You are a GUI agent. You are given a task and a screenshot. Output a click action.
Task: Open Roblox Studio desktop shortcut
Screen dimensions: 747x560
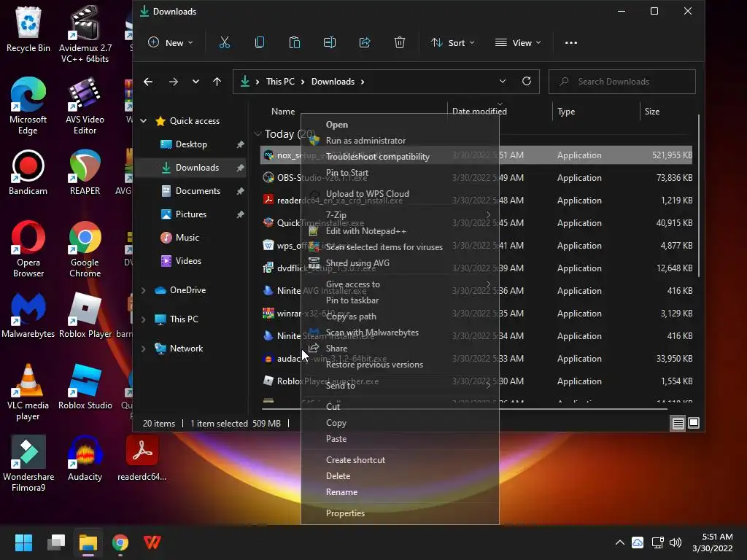pyautogui.click(x=85, y=386)
